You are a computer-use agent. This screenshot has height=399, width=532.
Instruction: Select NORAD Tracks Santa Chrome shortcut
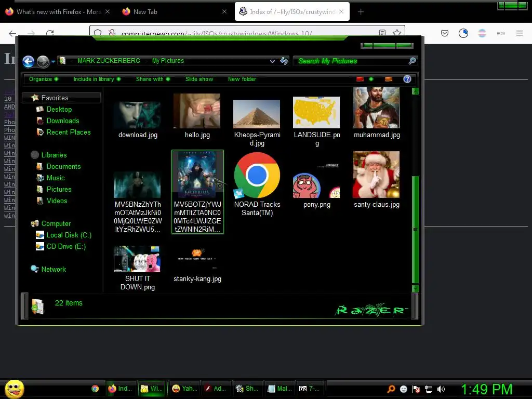[x=257, y=175]
